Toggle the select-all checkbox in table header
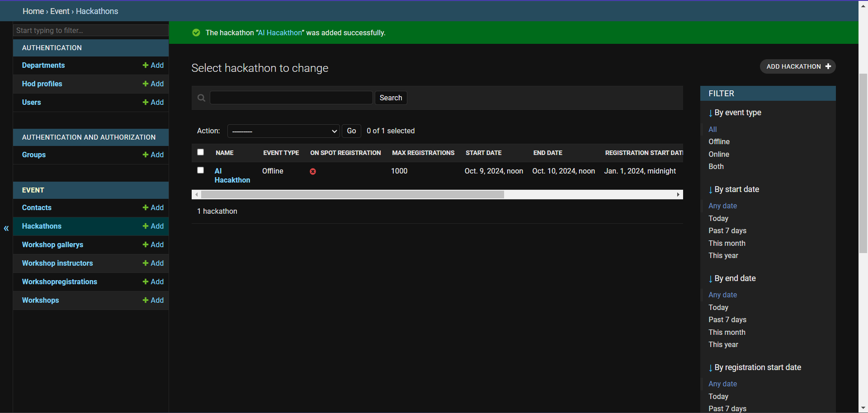Screen dimensions: 868x413 click(x=201, y=152)
